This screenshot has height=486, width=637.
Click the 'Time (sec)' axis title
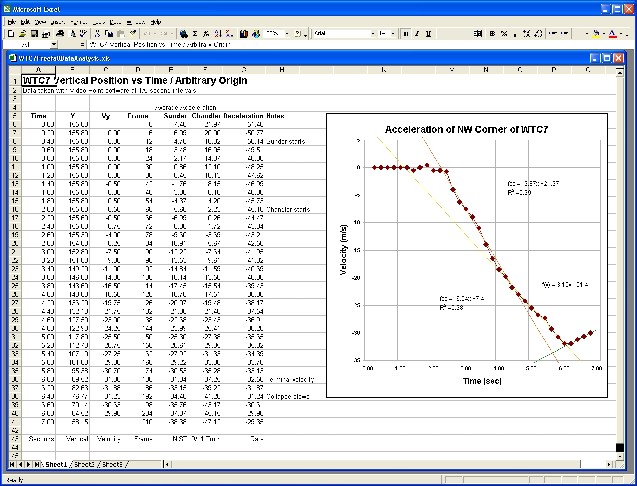tap(482, 381)
